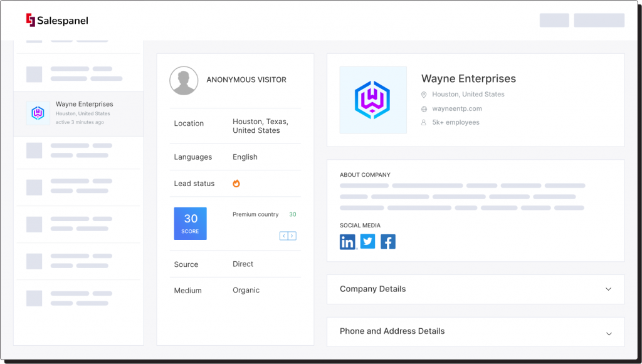Click the location pin icon beside Houston
This screenshot has width=642, height=364.
[x=424, y=95]
